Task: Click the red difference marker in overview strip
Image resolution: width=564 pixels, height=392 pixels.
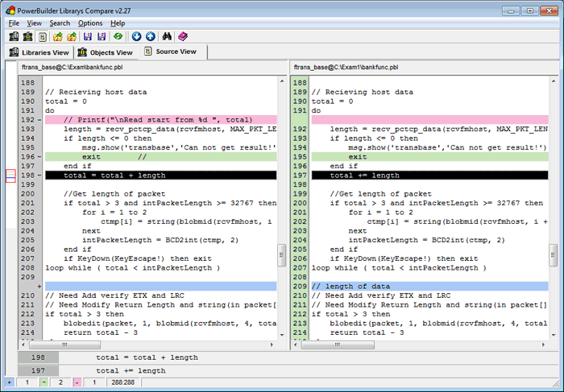Action: click(x=10, y=175)
